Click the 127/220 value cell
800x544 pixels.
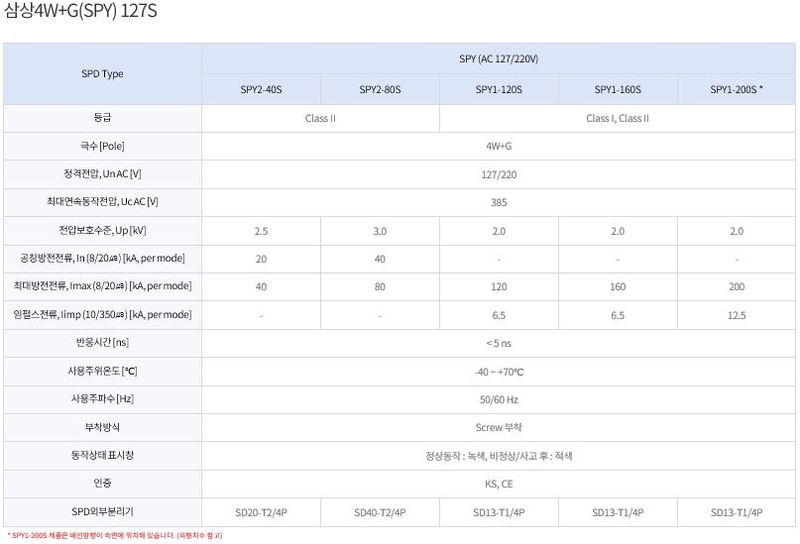pos(498,175)
